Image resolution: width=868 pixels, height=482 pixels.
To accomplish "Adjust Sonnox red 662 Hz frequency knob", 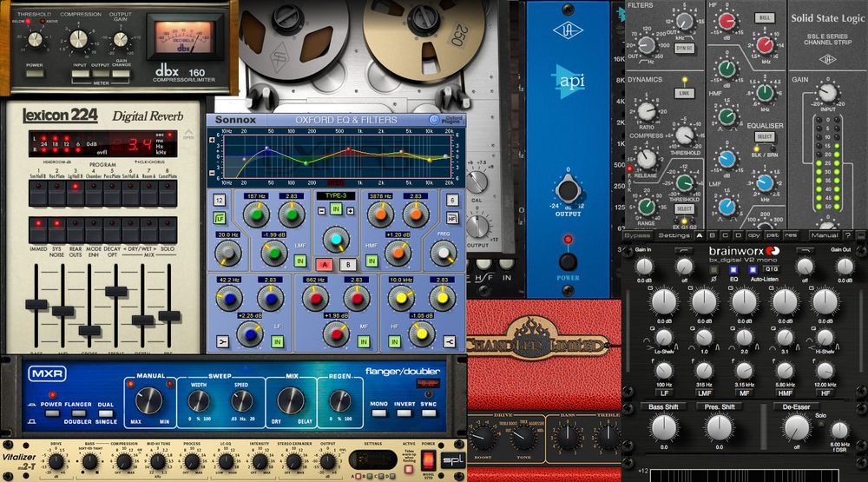I will tap(316, 299).
